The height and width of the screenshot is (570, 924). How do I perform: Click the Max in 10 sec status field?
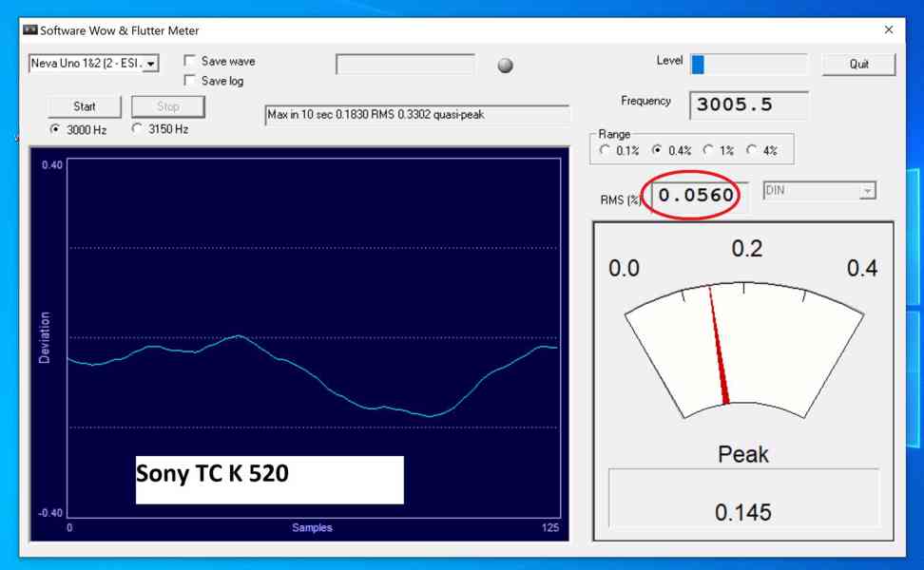tap(417, 115)
